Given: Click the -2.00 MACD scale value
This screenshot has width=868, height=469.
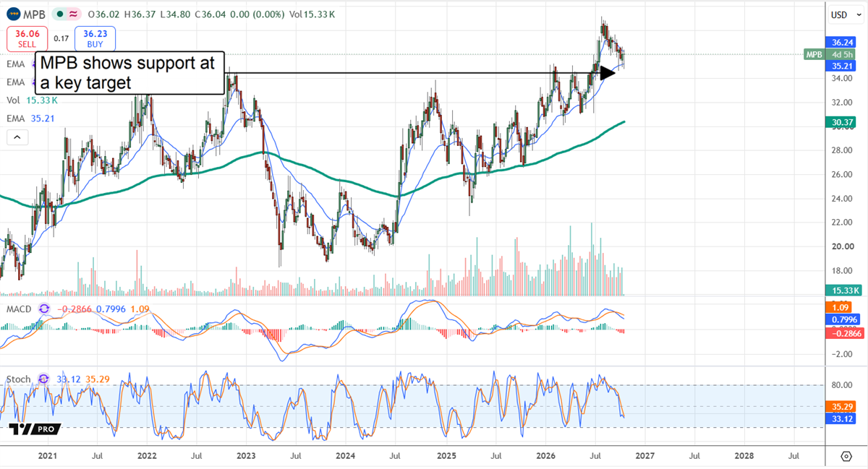Looking at the screenshot, I should pos(841,354).
